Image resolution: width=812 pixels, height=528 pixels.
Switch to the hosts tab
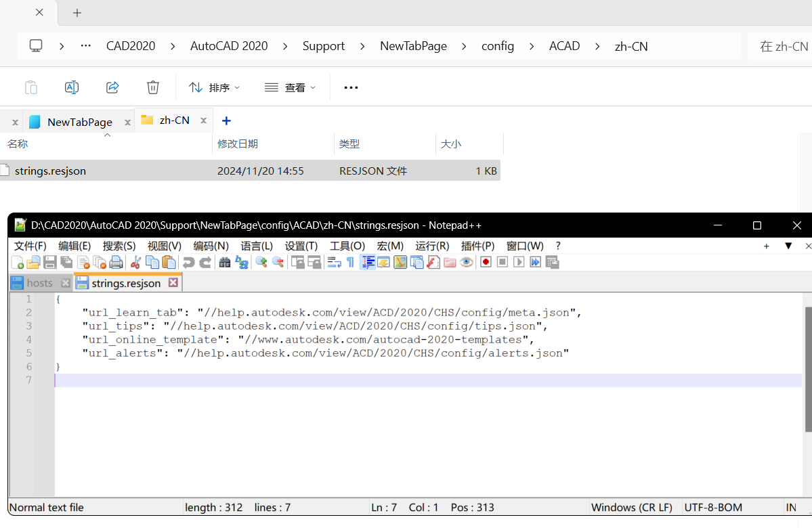pos(39,282)
